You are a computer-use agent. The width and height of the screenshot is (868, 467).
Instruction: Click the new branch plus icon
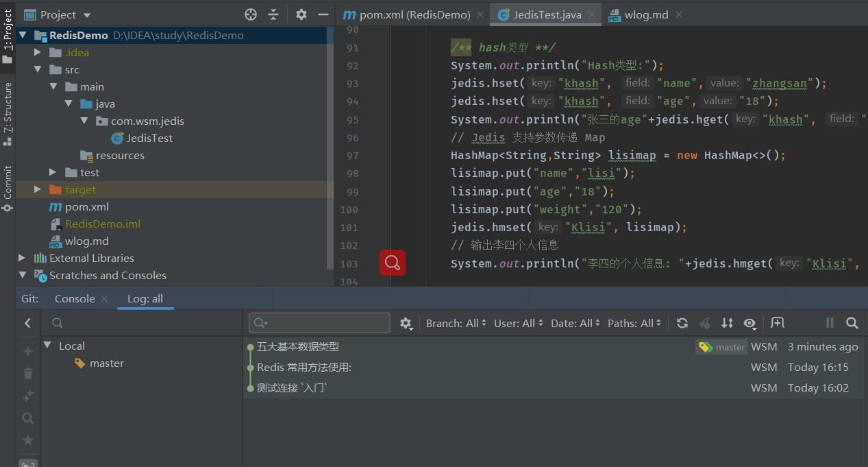tap(28, 351)
